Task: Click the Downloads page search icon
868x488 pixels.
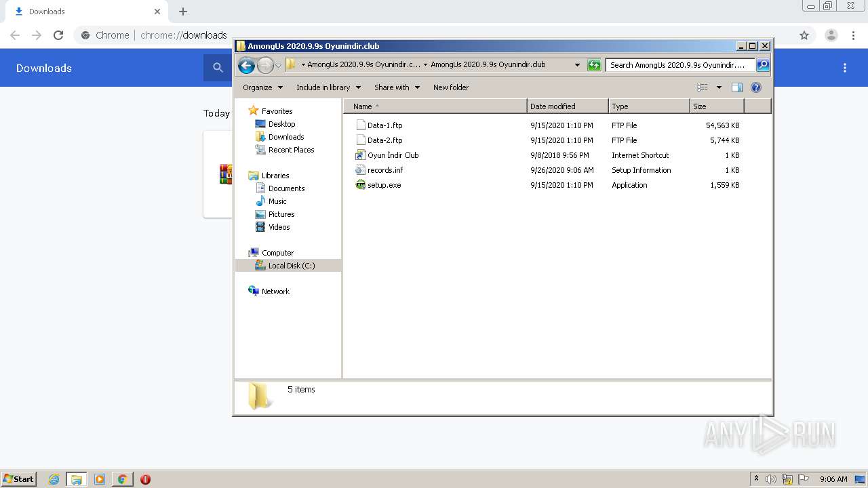Action: [218, 68]
